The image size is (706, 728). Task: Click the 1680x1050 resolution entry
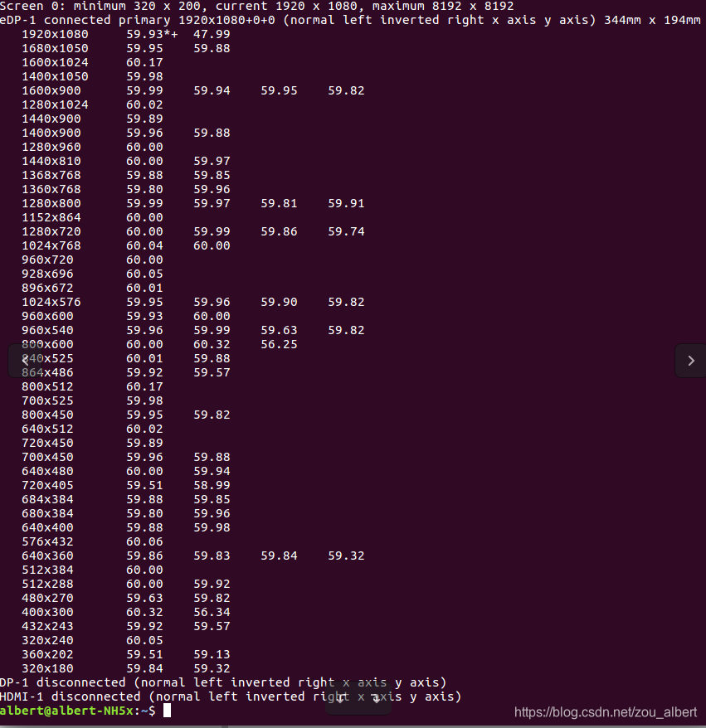click(x=55, y=48)
